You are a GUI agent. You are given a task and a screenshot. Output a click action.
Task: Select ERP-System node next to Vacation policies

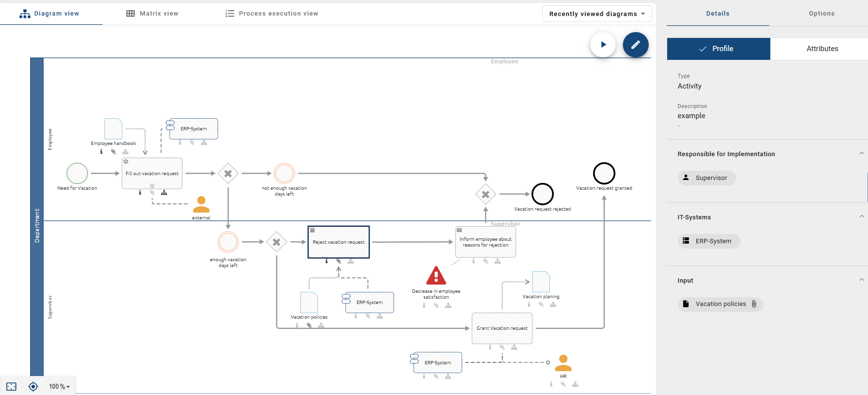pos(369,303)
